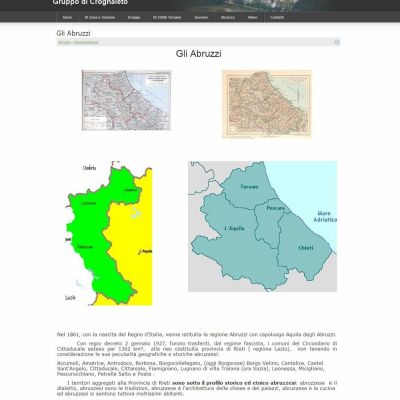
Task: Click the list of comuni starting 'Accumoli, Amatrice'
Action: [x=191, y=369]
